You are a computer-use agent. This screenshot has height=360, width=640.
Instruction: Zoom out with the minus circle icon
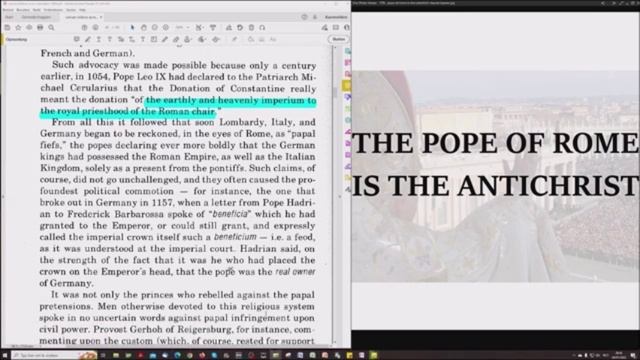pos(155,27)
